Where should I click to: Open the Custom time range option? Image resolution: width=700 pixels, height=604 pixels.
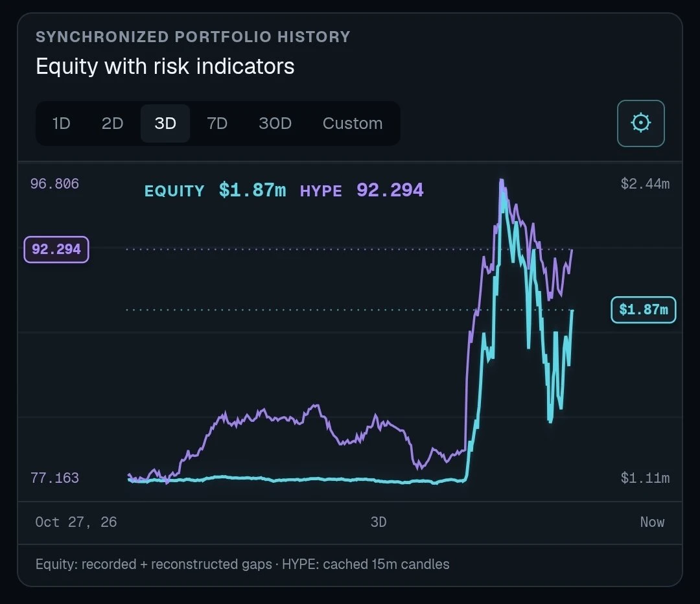click(x=353, y=123)
